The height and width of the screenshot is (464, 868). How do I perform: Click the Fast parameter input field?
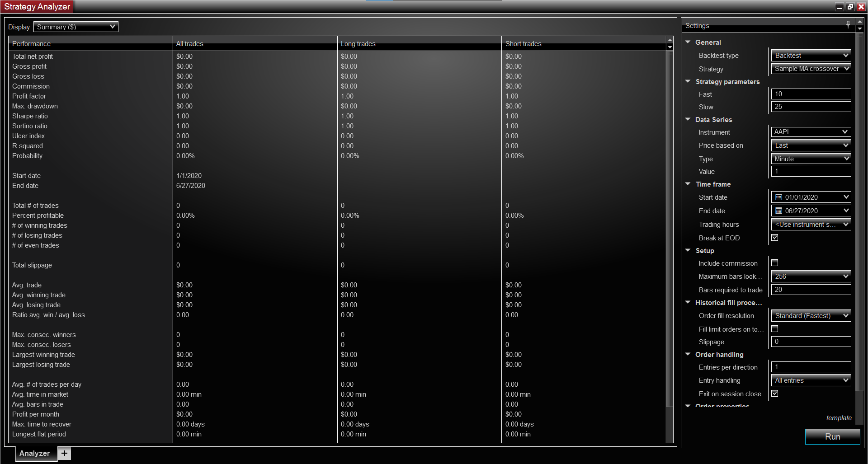[810, 94]
